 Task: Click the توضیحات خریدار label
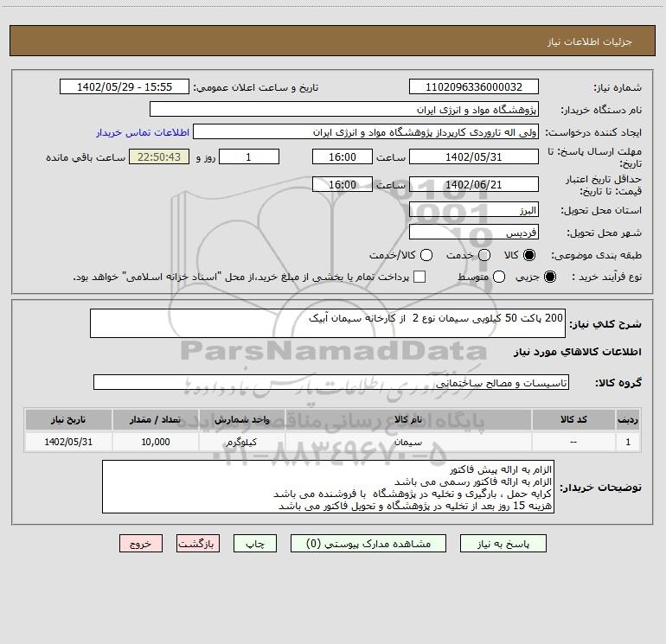pos(600,488)
